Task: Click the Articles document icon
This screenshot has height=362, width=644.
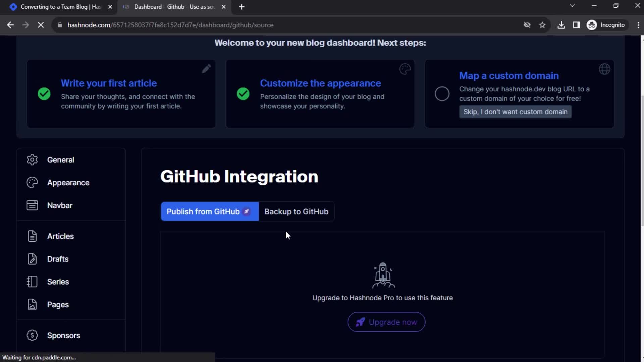Action: 32,236
